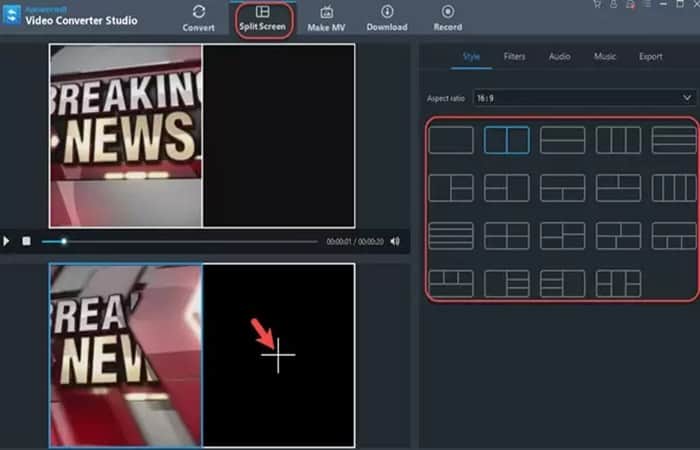Select the Style tab
Screen dimensions: 700x450
(x=471, y=57)
